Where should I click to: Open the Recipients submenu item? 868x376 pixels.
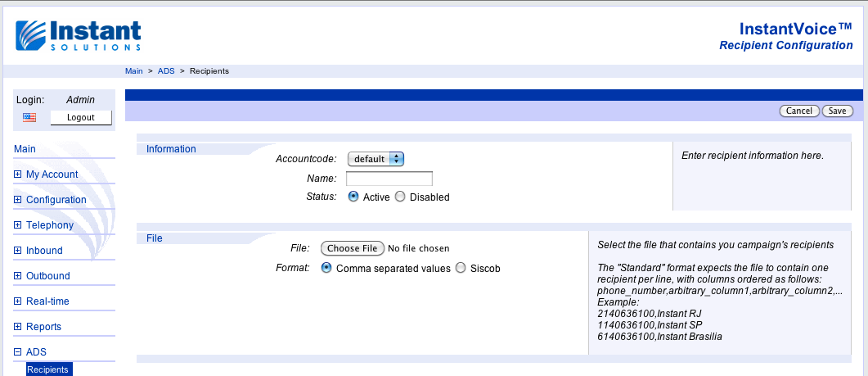pyautogui.click(x=48, y=370)
